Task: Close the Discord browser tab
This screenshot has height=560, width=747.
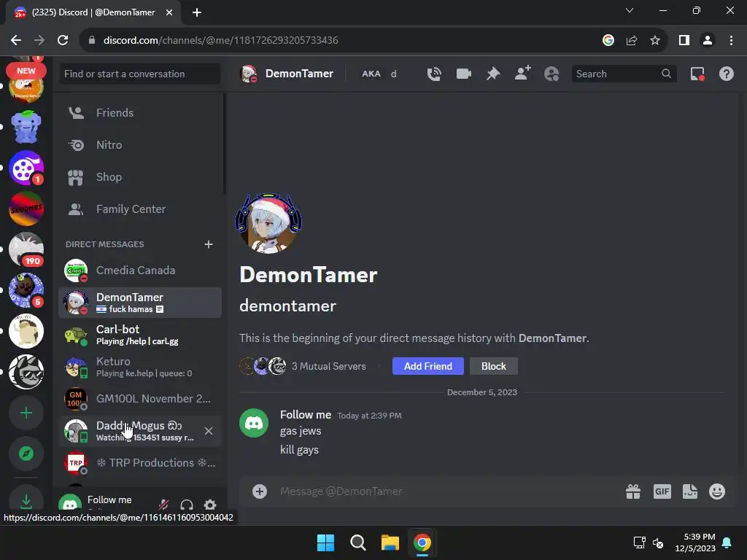Action: pos(169,12)
